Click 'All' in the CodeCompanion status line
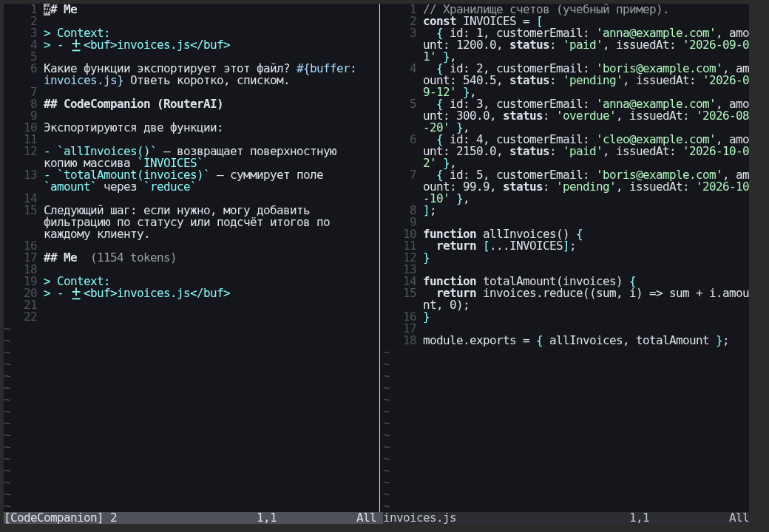Image resolution: width=769 pixels, height=532 pixels. [366, 518]
